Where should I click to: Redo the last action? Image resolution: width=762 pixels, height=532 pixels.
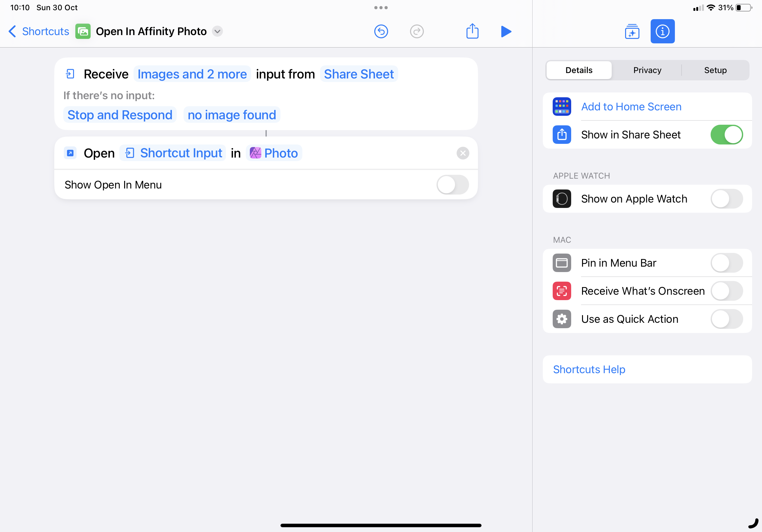click(x=416, y=31)
